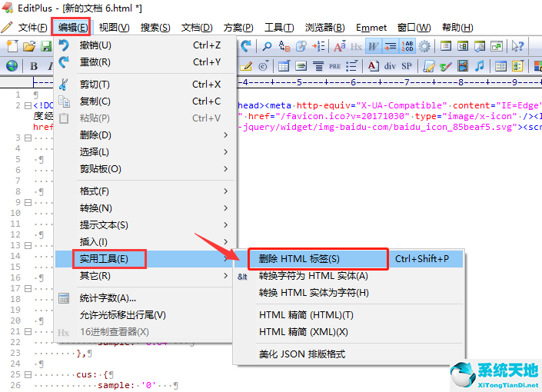Choose HTML 精简 (XML)(X)
This screenshot has height=392, width=542.
click(x=348, y=332)
